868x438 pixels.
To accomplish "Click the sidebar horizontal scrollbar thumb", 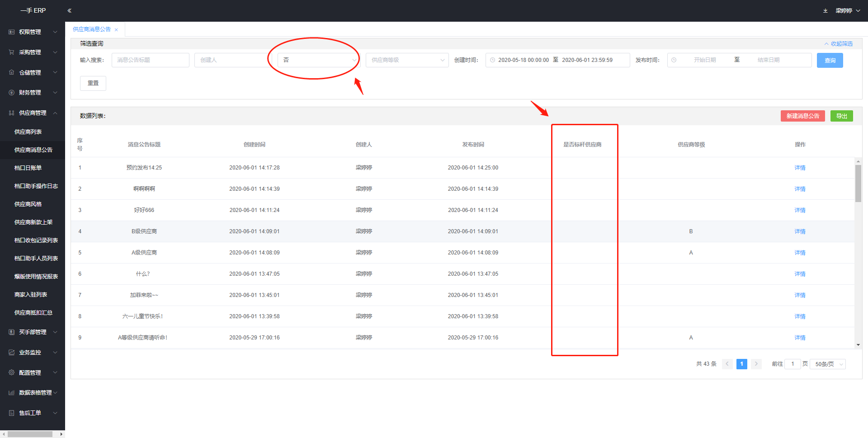I will (x=30, y=434).
